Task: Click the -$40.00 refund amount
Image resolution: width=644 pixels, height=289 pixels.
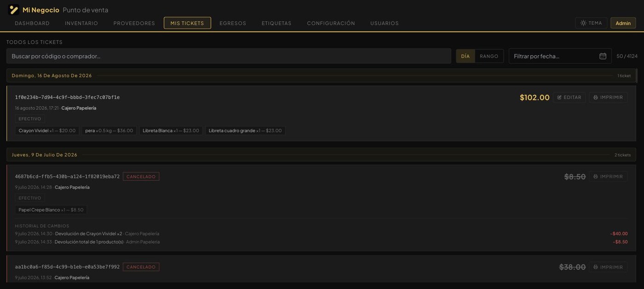Action: (619, 234)
